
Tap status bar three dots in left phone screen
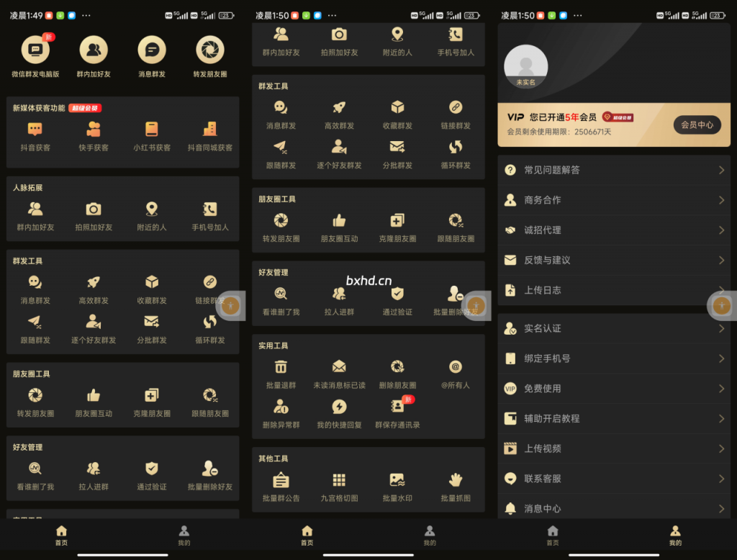(86, 16)
